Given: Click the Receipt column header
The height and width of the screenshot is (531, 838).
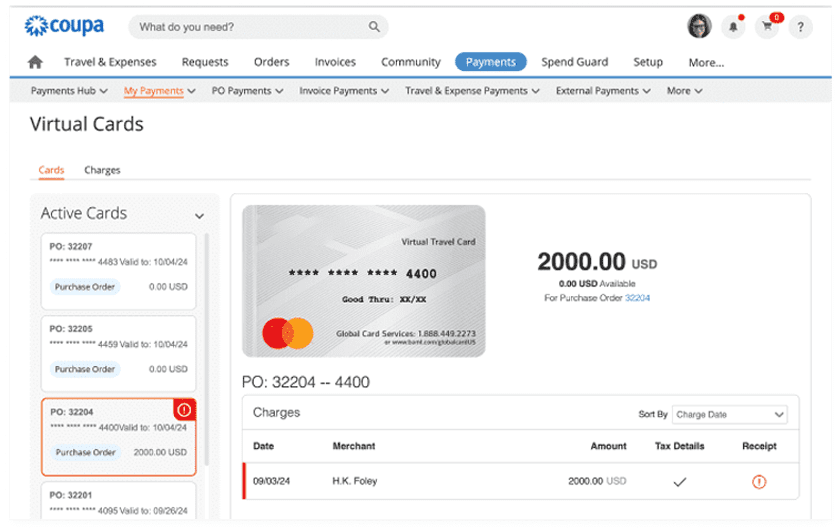Looking at the screenshot, I should click(759, 446).
